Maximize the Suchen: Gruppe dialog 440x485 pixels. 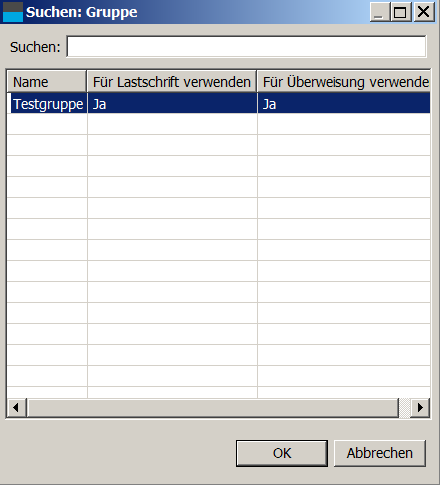coord(400,12)
